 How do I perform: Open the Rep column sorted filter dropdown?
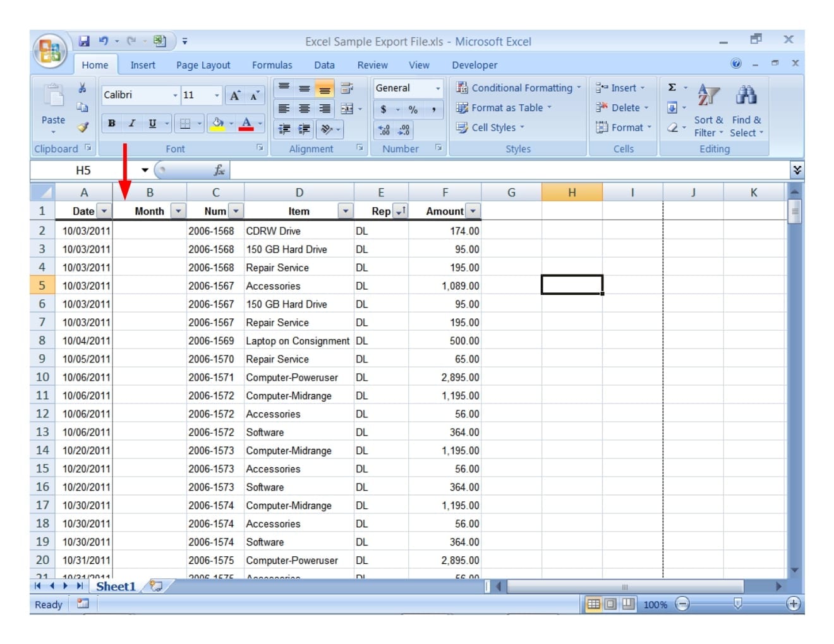[x=399, y=211]
